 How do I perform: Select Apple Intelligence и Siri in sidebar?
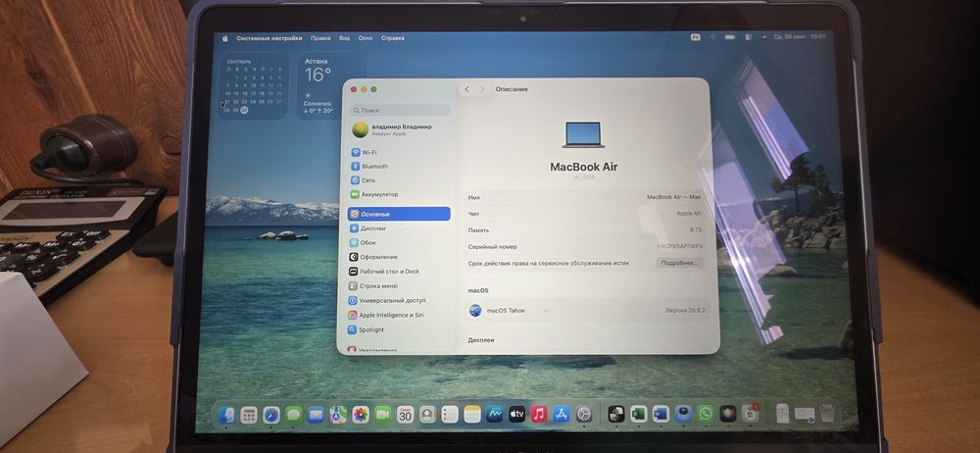click(x=399, y=316)
